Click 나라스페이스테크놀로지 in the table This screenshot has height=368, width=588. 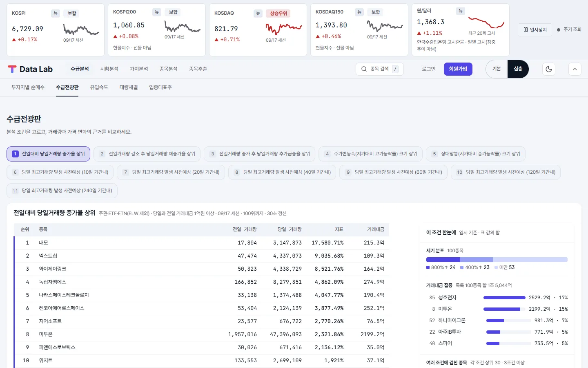click(x=64, y=295)
